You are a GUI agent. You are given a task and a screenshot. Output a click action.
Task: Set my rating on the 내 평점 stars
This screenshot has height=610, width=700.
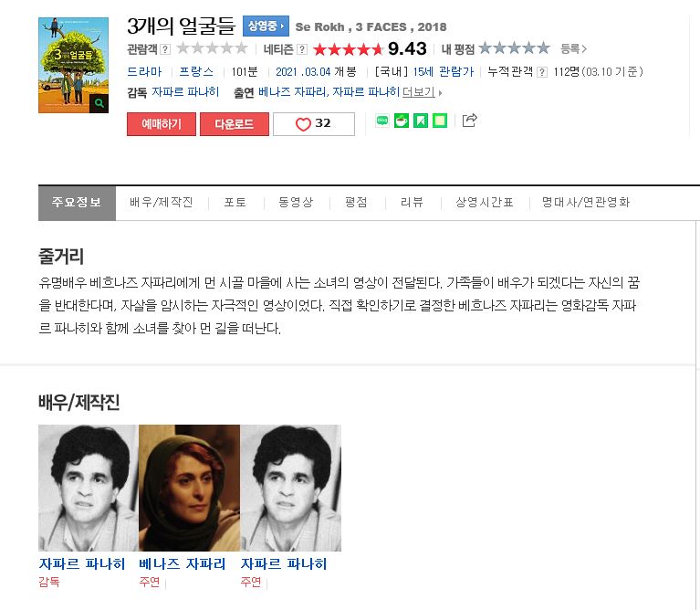click(x=514, y=48)
